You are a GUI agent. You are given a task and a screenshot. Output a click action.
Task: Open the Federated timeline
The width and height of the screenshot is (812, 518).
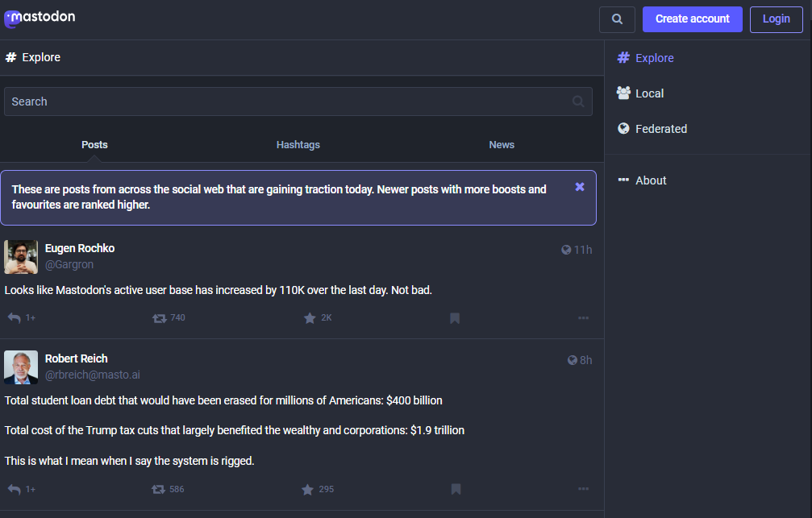(652, 129)
